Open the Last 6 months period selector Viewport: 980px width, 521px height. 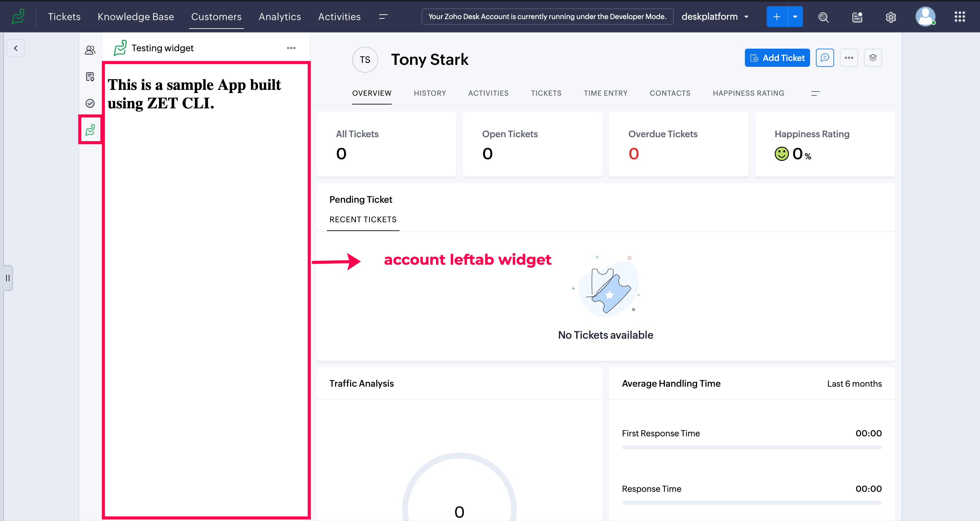854,384
